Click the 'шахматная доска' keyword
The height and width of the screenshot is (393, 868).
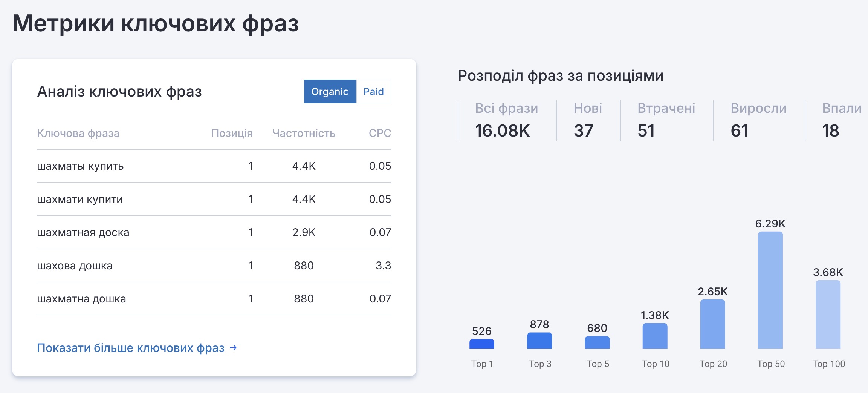click(83, 232)
